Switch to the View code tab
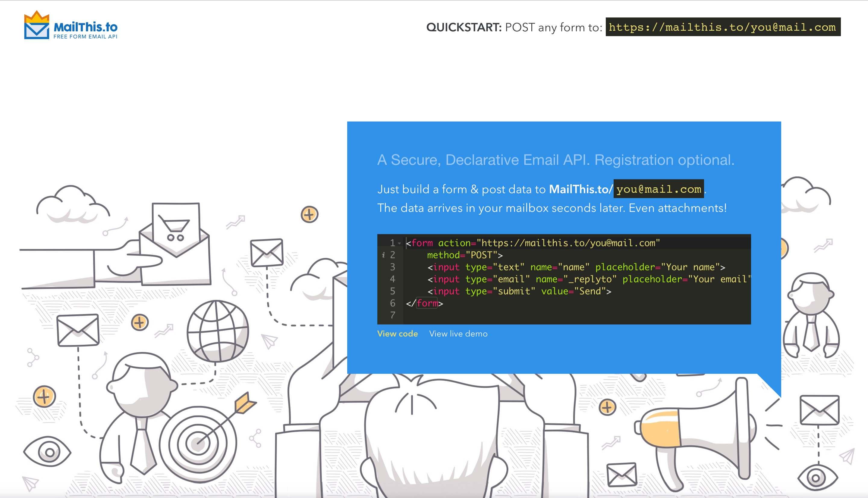Image resolution: width=868 pixels, height=498 pixels. coord(397,334)
